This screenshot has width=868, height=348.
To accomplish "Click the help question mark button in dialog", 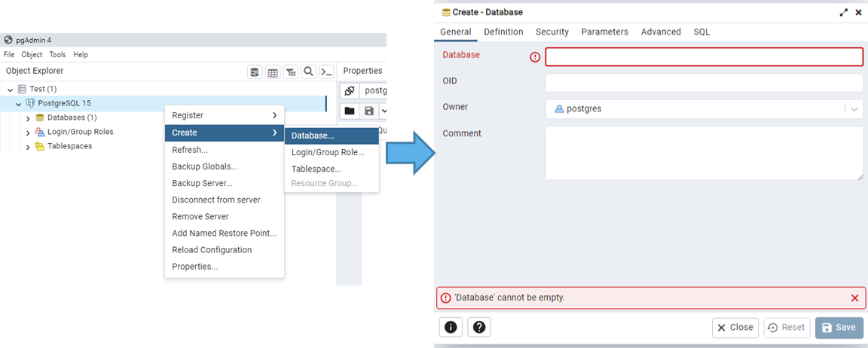I will point(479,327).
